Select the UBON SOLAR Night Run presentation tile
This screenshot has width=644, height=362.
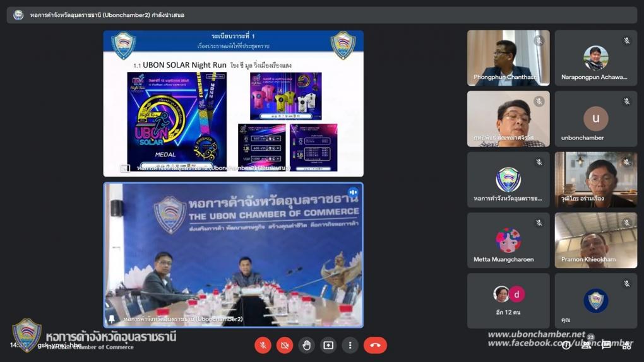(x=233, y=103)
